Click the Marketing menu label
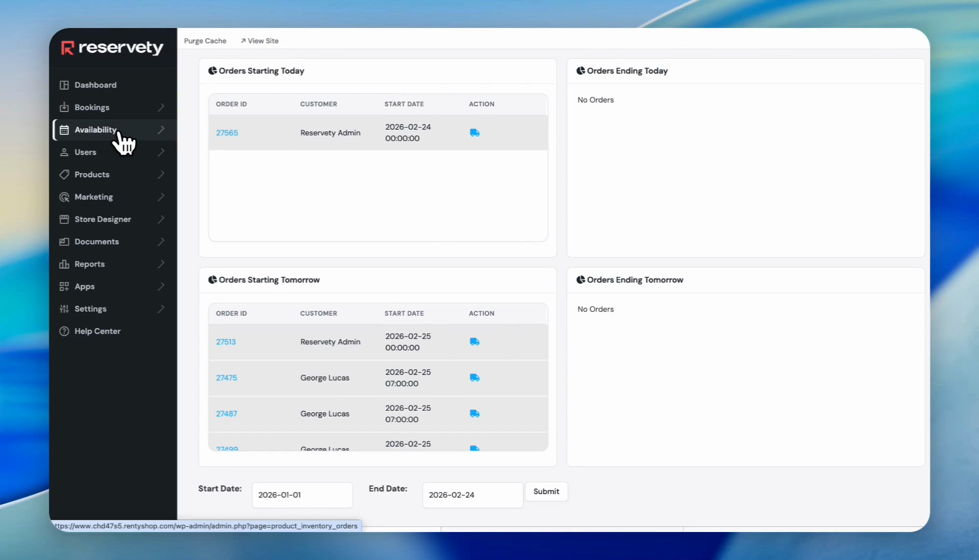 (x=94, y=197)
